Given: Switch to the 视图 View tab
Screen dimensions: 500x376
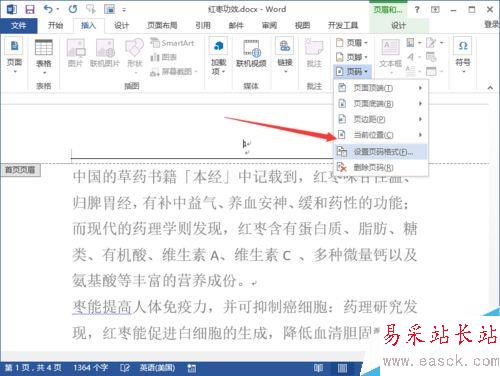Looking at the screenshot, I should [302, 25].
